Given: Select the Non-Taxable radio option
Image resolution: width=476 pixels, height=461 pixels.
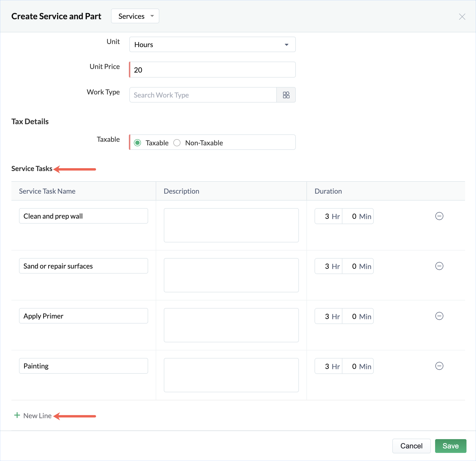Looking at the screenshot, I should tap(177, 143).
